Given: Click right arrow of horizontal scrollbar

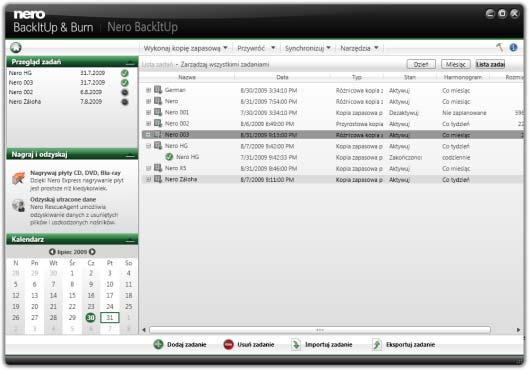Looking at the screenshot, I should coord(518,330).
